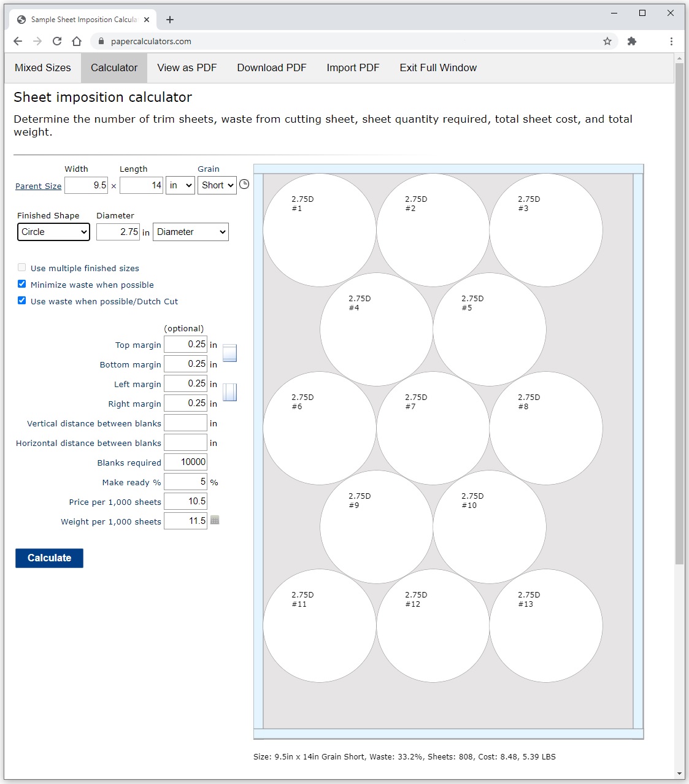The image size is (689, 784).
Task: Toggle Use waste when possible/Dutch Cut
Action: [x=22, y=301]
